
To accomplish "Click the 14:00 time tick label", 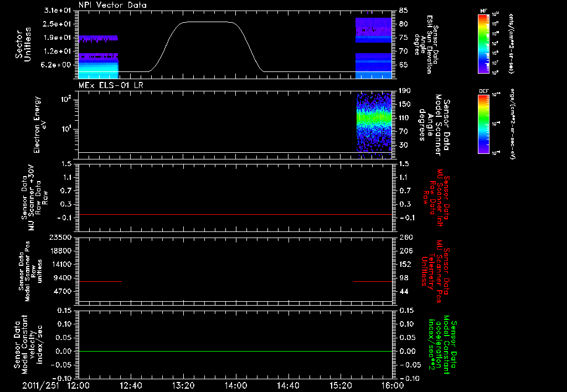I will (x=236, y=385).
